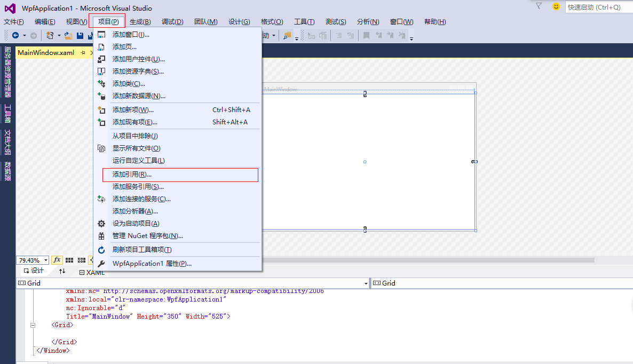
Task: Open the feedback smiley icon
Action: [x=556, y=6]
